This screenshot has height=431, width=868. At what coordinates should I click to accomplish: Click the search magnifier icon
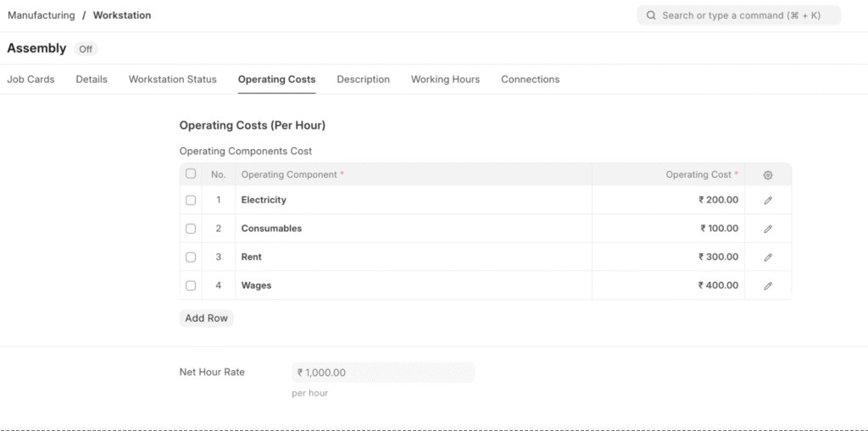pyautogui.click(x=651, y=15)
